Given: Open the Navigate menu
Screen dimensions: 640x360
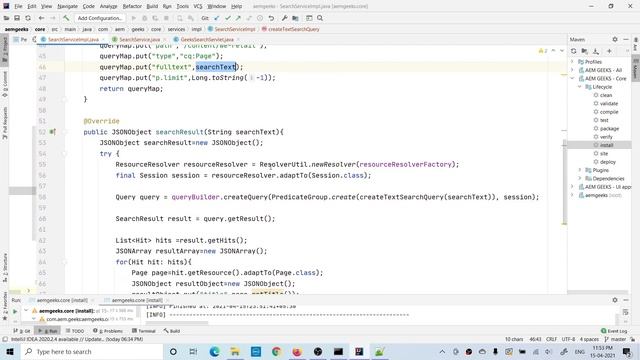Looking at the screenshot, I should [67, 6].
